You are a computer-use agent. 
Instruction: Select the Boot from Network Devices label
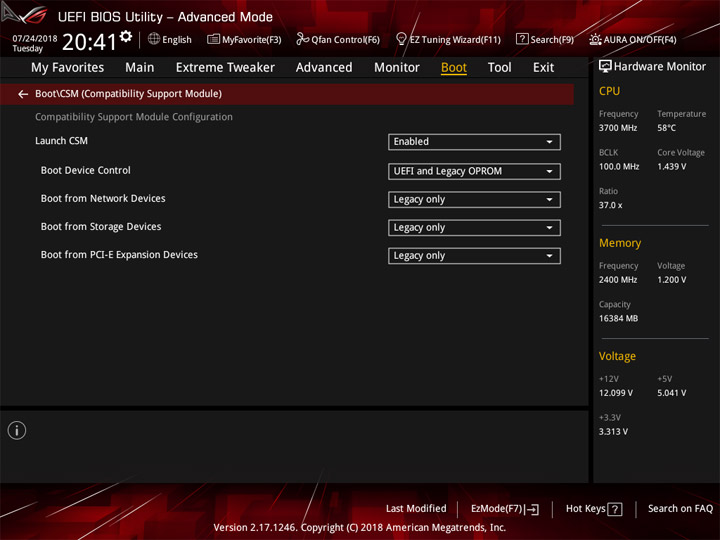103,198
